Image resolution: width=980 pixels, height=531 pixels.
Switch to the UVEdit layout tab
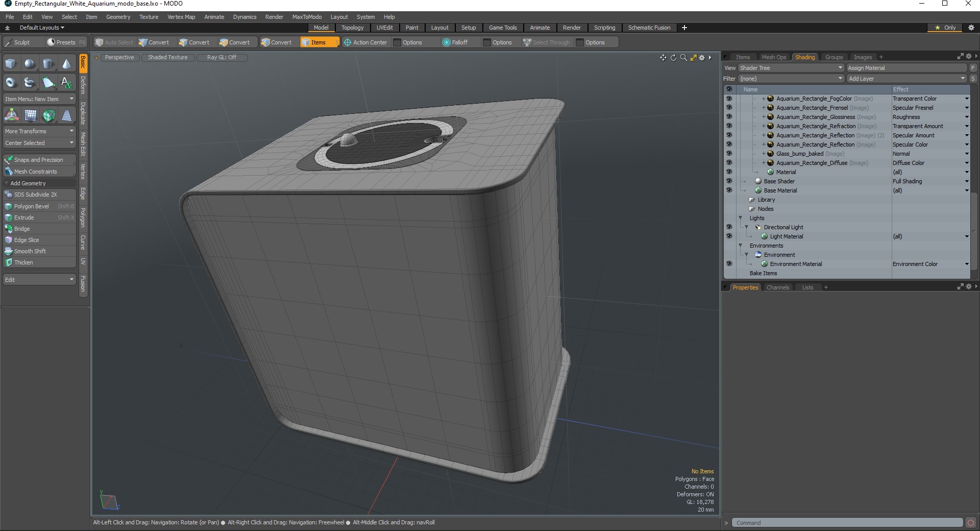pos(384,28)
